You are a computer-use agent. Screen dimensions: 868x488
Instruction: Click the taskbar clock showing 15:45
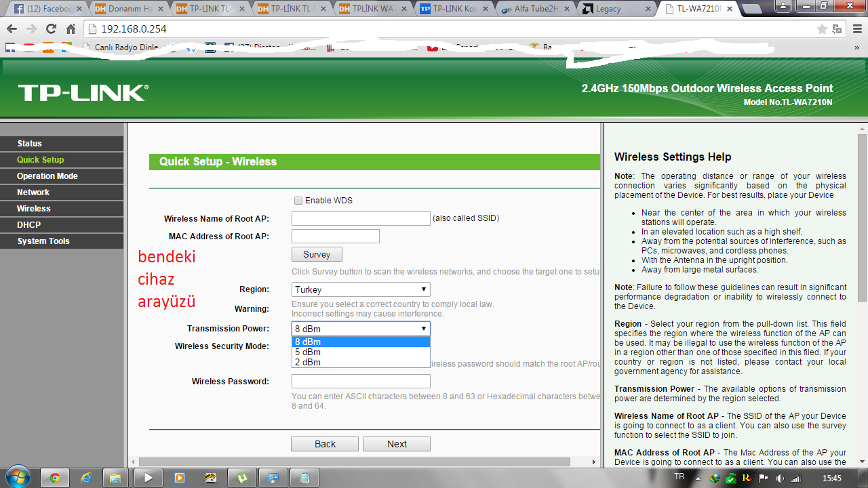831,478
